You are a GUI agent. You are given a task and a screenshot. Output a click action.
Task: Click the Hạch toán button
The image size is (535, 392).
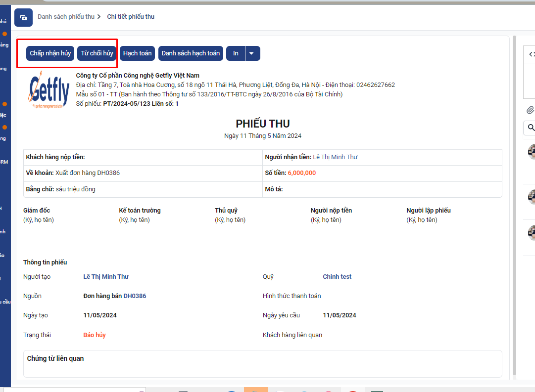coord(137,53)
